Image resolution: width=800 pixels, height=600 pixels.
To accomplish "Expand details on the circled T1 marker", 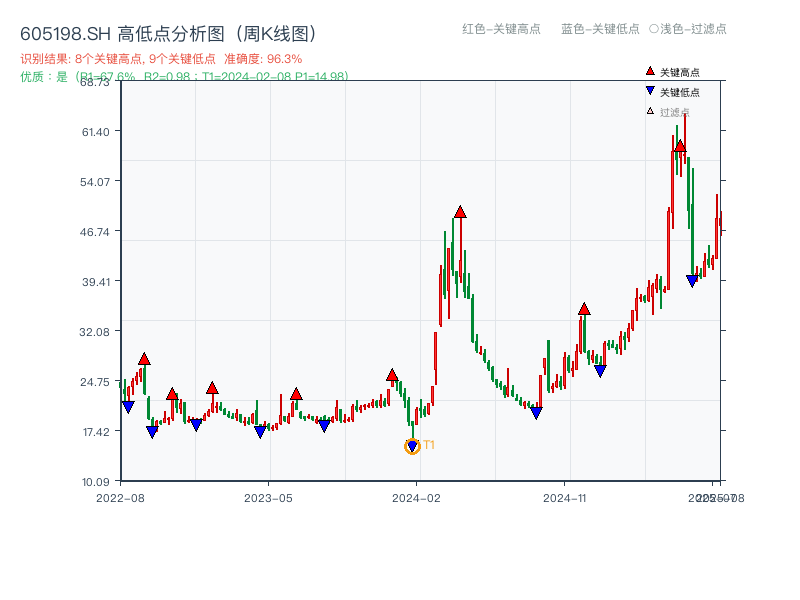I will pyautogui.click(x=411, y=445).
